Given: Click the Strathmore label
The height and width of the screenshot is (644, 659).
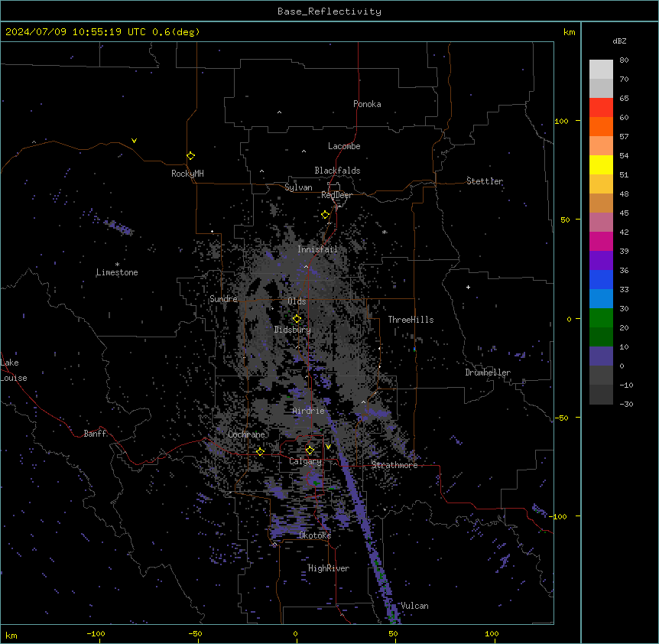Looking at the screenshot, I should coord(394,465).
